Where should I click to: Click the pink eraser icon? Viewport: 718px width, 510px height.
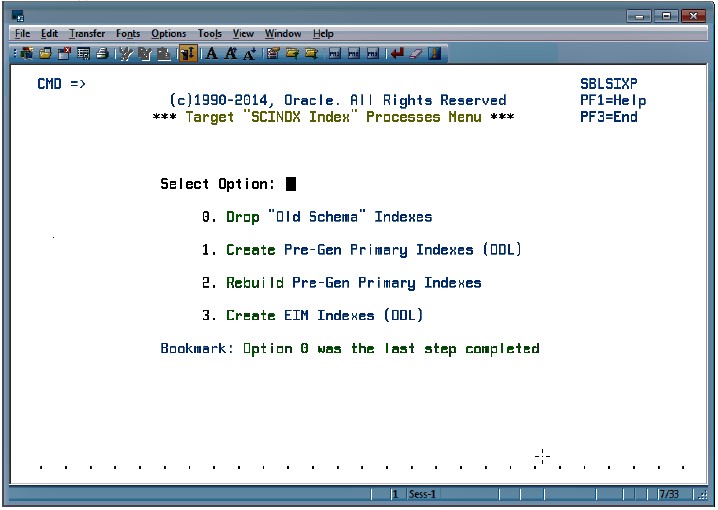click(x=416, y=54)
